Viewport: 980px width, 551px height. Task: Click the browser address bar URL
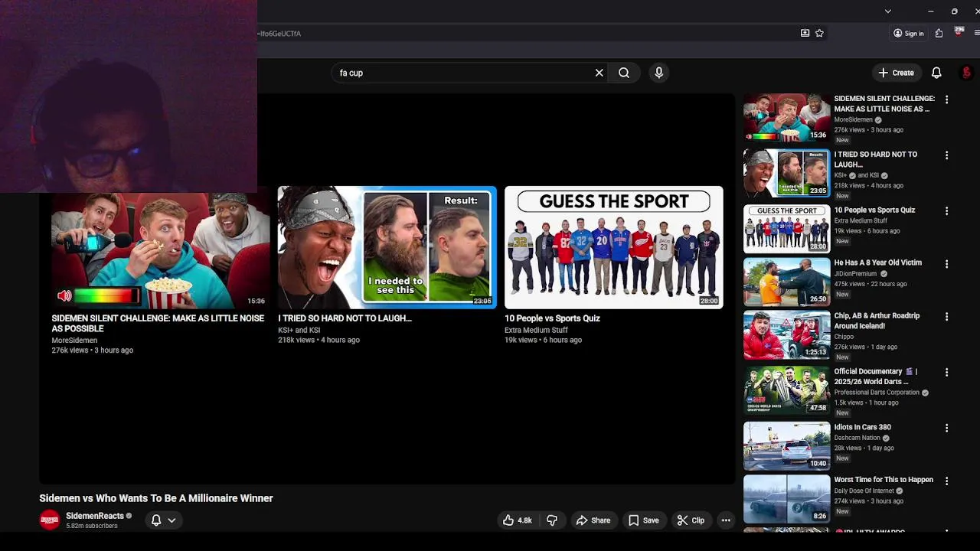click(279, 34)
